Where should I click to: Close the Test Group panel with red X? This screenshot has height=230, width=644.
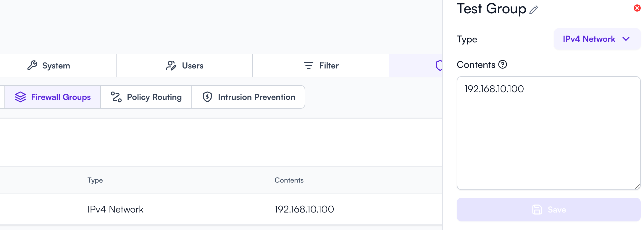tap(637, 8)
